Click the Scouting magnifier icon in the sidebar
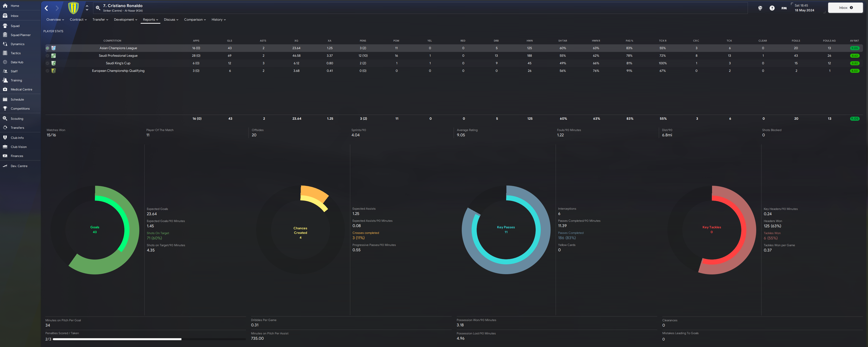Viewport: 868px width, 347px height. coord(5,118)
